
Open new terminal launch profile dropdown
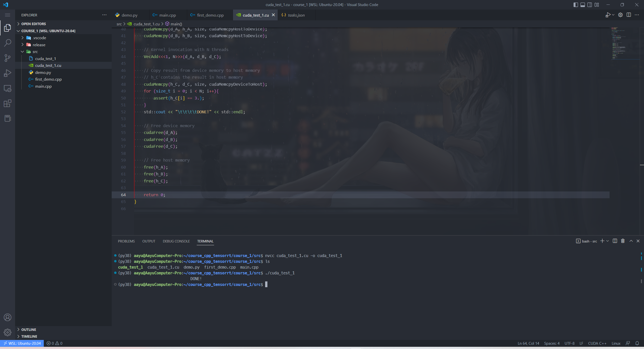point(608,241)
